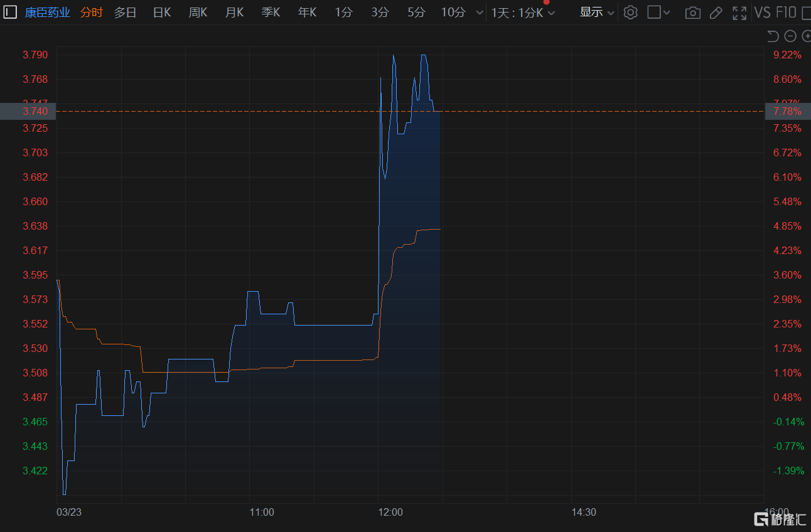
Task: Click the 7.78% current change label
Action: (787, 111)
